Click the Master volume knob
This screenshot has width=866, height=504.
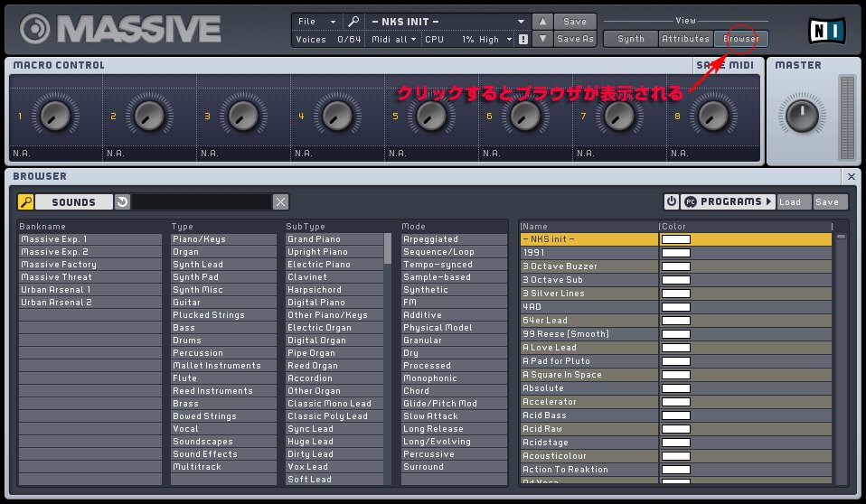tap(802, 116)
